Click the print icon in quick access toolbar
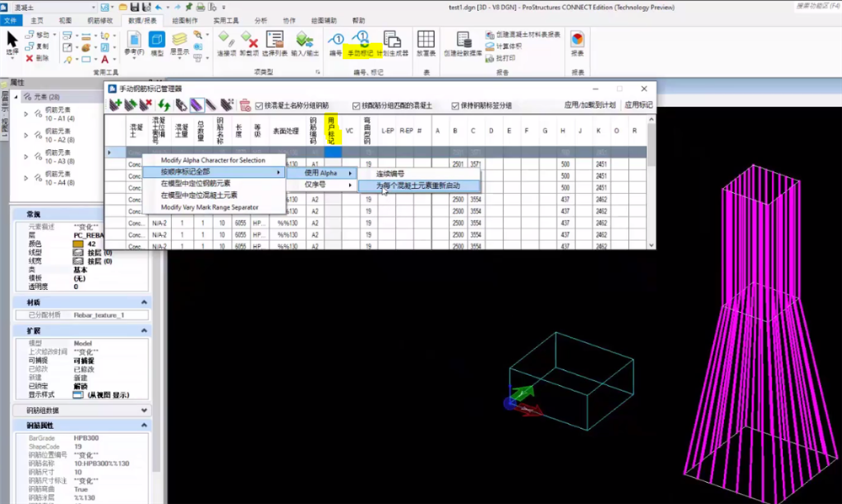 click(201, 7)
